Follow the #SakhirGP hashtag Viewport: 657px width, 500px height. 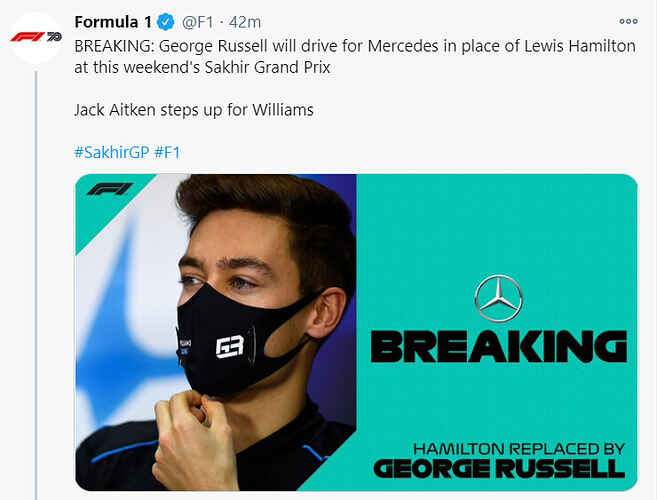click(x=112, y=152)
